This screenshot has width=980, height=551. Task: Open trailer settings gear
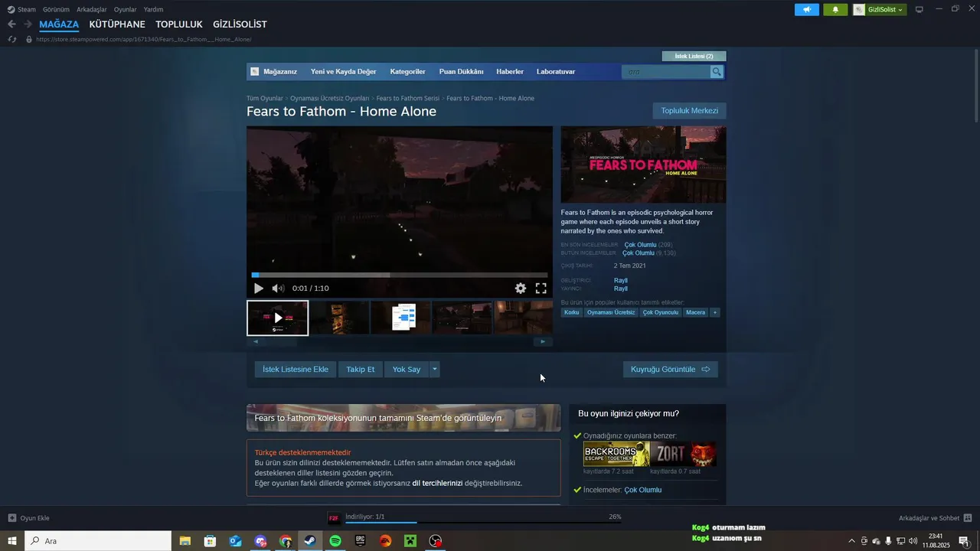[521, 289]
